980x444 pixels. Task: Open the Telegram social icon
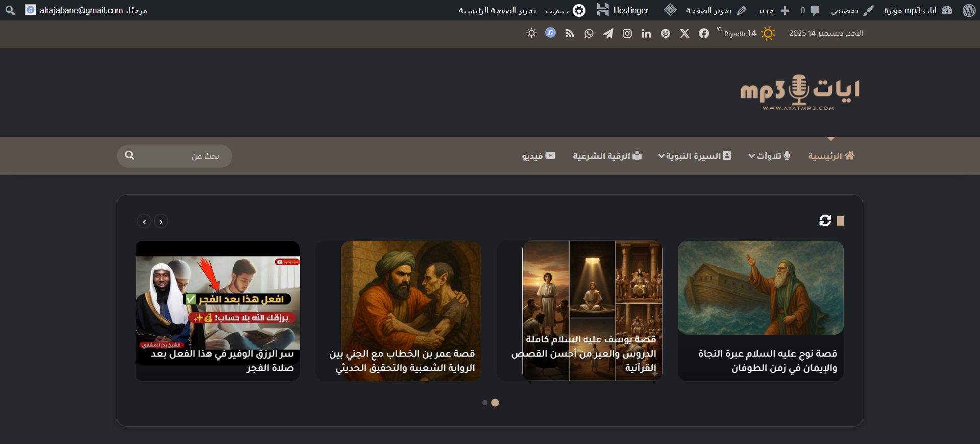coord(608,33)
